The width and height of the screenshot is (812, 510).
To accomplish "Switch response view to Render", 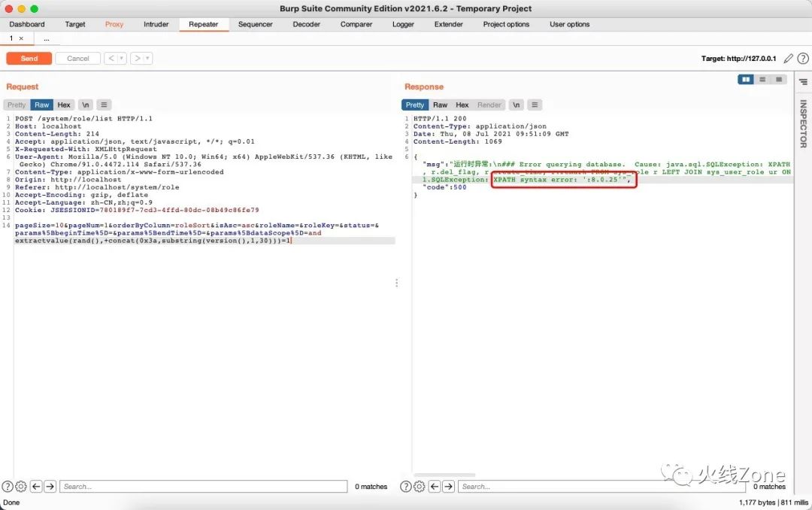I will point(489,105).
